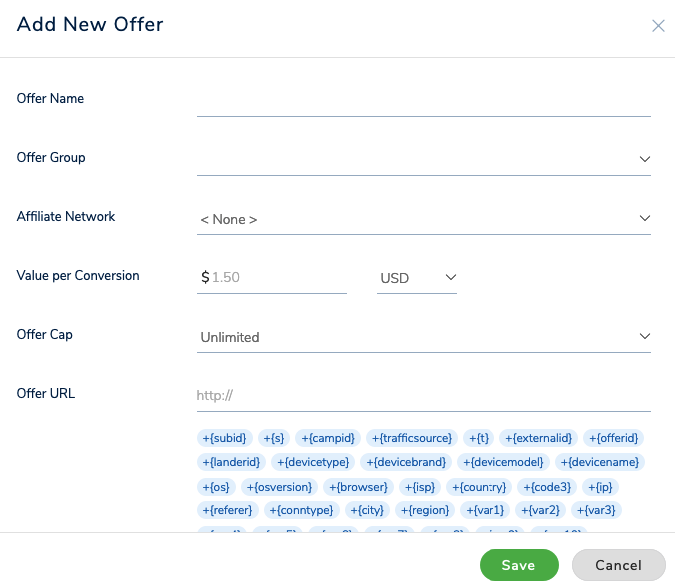Insert the +{var3} token
The width and height of the screenshot is (675, 588).
pos(596,511)
